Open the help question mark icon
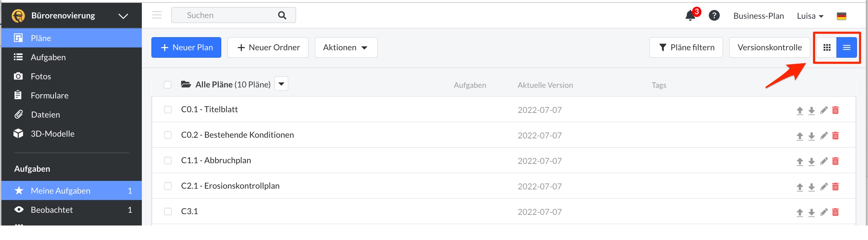The height and width of the screenshot is (240, 868). (714, 16)
